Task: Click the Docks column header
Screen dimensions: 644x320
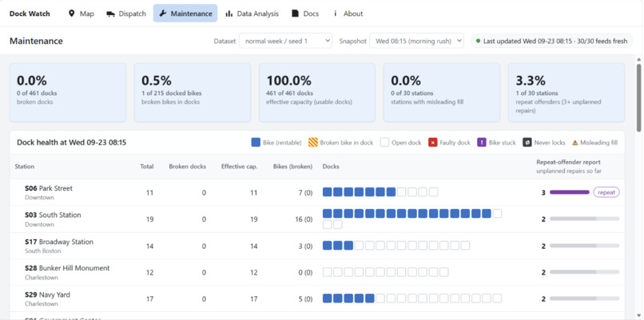Action: [331, 167]
